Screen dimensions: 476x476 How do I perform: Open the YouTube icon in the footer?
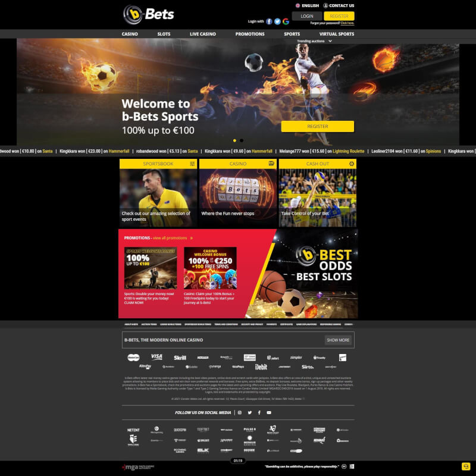(x=269, y=412)
